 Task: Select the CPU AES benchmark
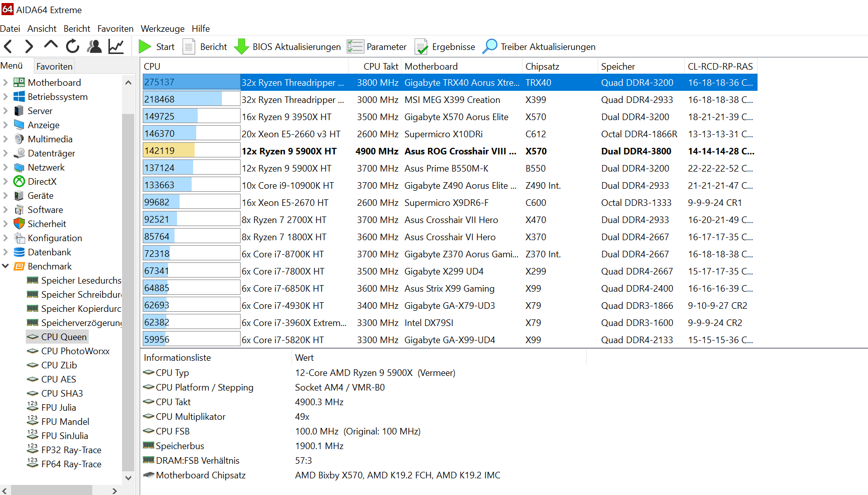tap(59, 379)
